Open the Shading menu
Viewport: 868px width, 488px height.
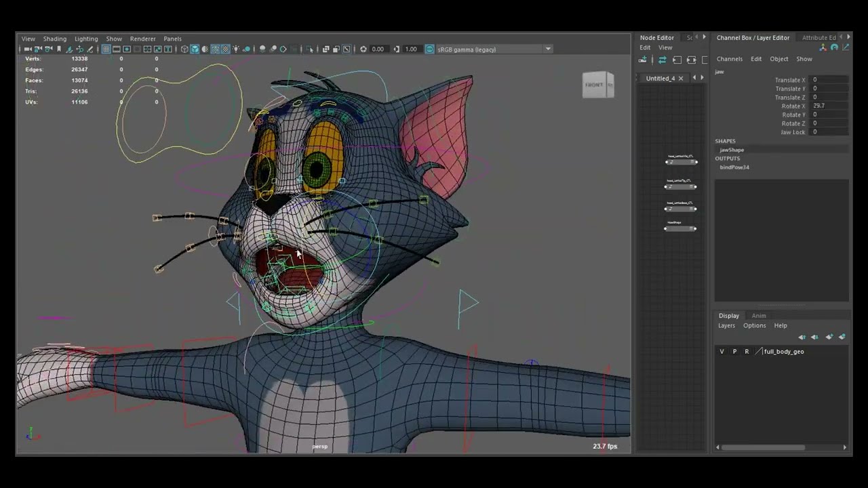[x=55, y=39]
